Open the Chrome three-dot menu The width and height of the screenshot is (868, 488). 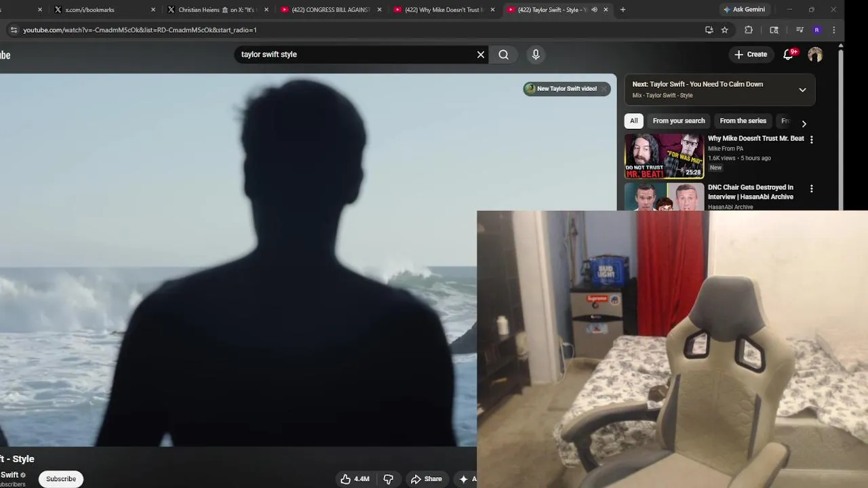[833, 30]
